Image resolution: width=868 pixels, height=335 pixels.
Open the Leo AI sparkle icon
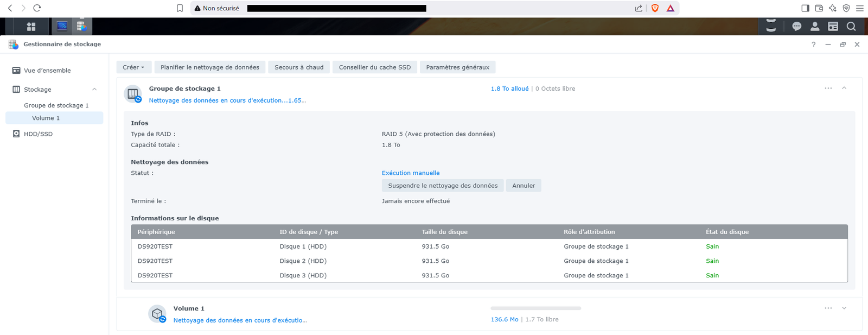tap(833, 8)
